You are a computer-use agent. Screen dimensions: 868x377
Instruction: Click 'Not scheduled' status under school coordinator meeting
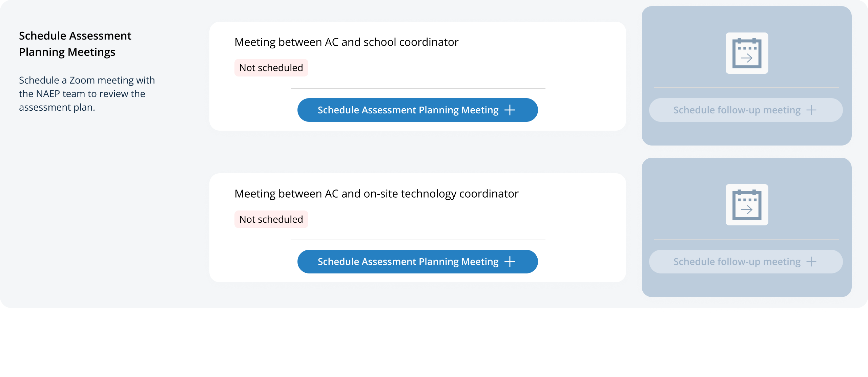271,68
